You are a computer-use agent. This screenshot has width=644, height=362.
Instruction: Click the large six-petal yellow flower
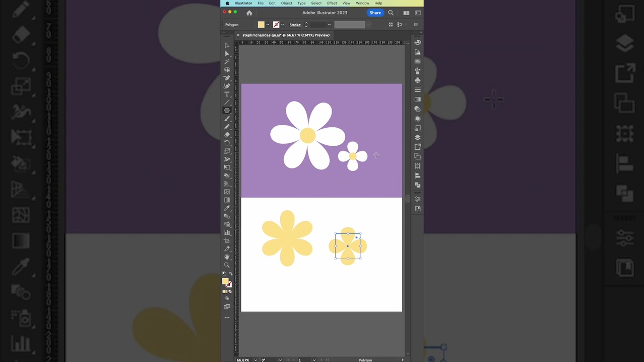(287, 238)
